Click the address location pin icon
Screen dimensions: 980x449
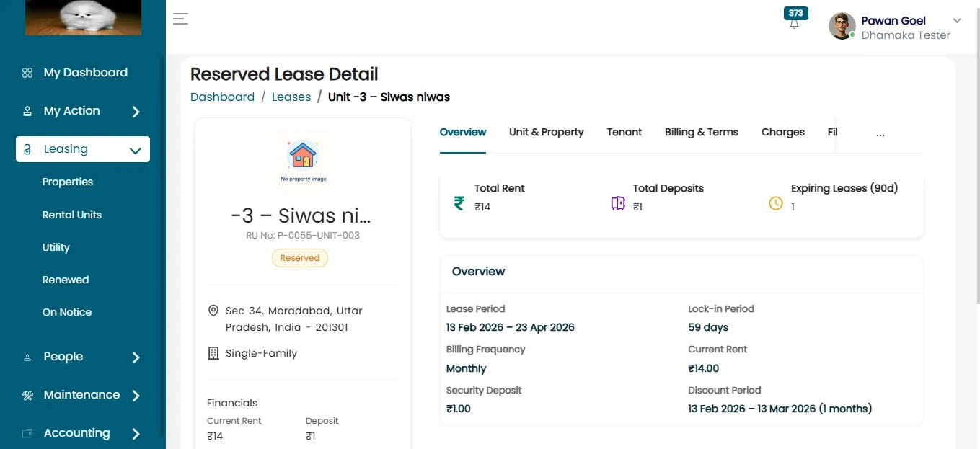pyautogui.click(x=213, y=311)
